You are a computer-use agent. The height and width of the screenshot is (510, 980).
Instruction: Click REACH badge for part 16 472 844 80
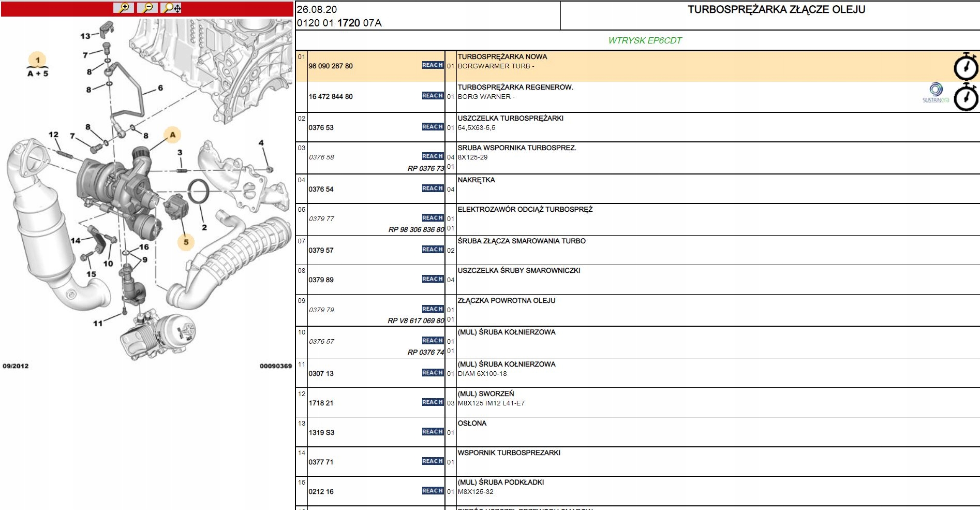pos(433,96)
